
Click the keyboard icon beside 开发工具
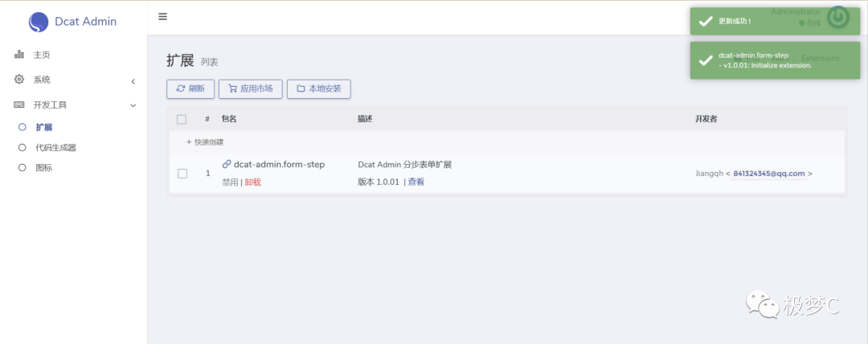[19, 104]
